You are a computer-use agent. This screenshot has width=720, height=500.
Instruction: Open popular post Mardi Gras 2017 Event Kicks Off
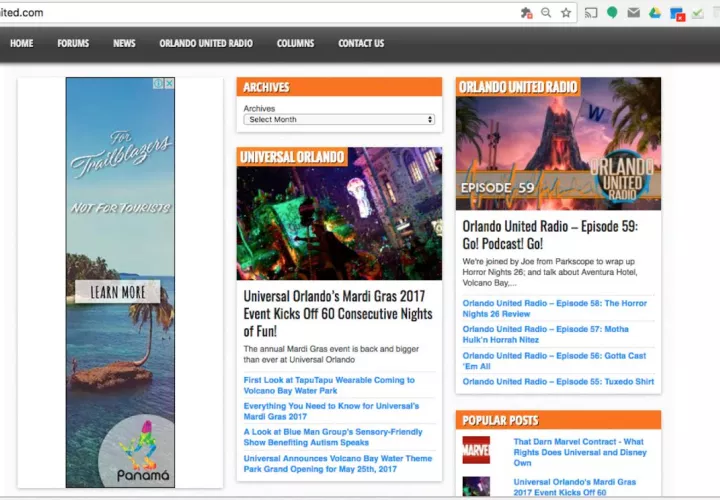tap(575, 487)
